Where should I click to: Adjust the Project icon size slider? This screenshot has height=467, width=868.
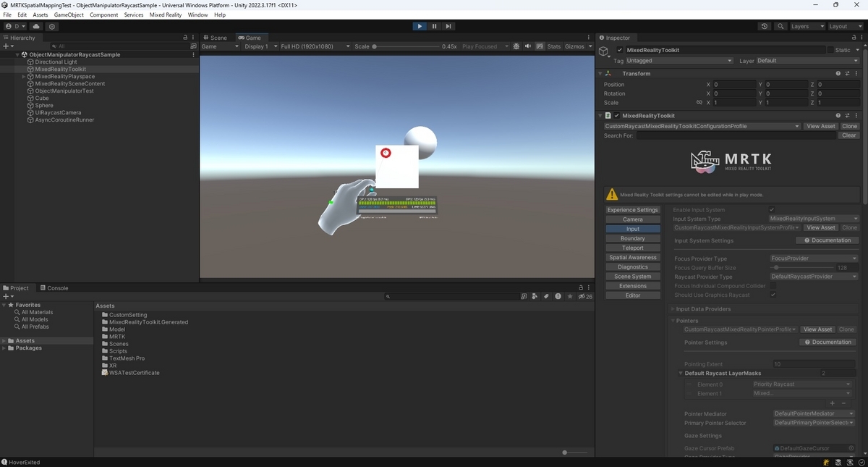click(575, 453)
